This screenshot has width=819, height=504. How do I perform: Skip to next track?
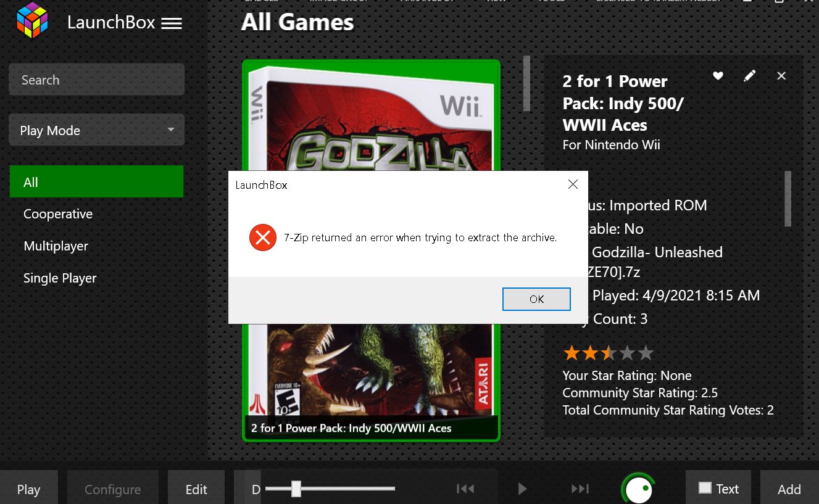(x=580, y=489)
